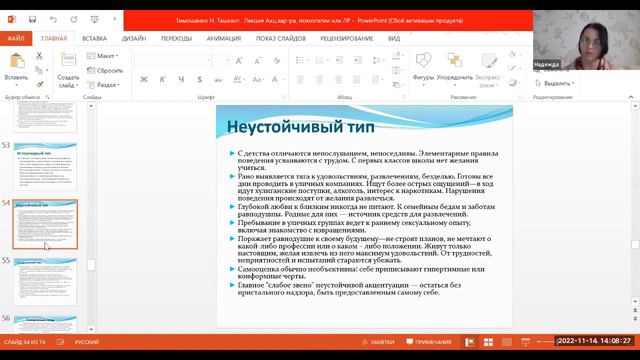640x360 pixels.
Task: Switch to the Вставка tab
Action: coord(94,38)
